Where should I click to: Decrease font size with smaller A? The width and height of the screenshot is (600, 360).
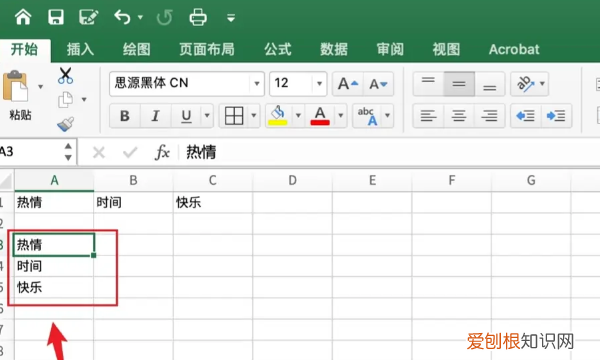pyautogui.click(x=378, y=84)
